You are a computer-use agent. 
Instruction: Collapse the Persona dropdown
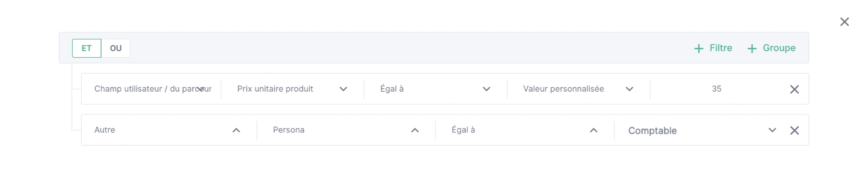(x=346, y=130)
